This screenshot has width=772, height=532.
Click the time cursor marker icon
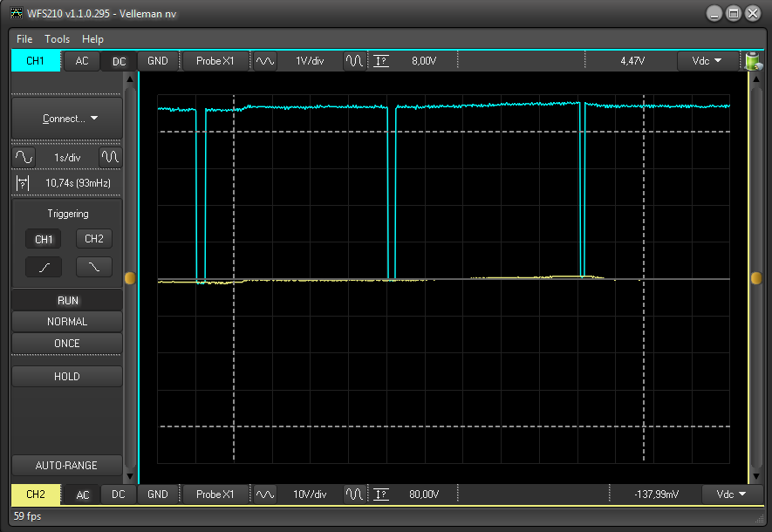pyautogui.click(x=24, y=183)
